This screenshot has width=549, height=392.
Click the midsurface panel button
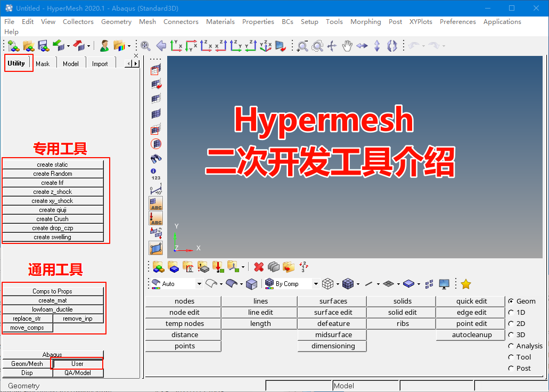click(333, 335)
